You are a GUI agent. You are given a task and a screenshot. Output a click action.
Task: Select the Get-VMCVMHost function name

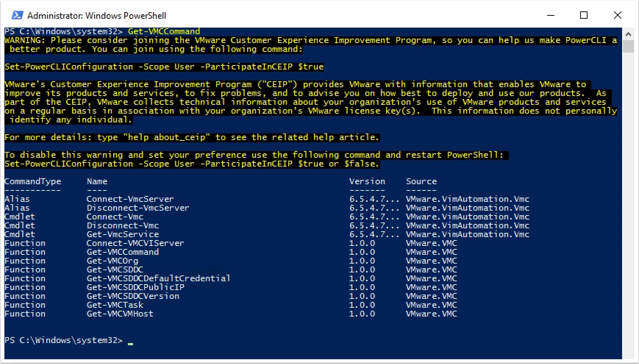tap(120, 314)
